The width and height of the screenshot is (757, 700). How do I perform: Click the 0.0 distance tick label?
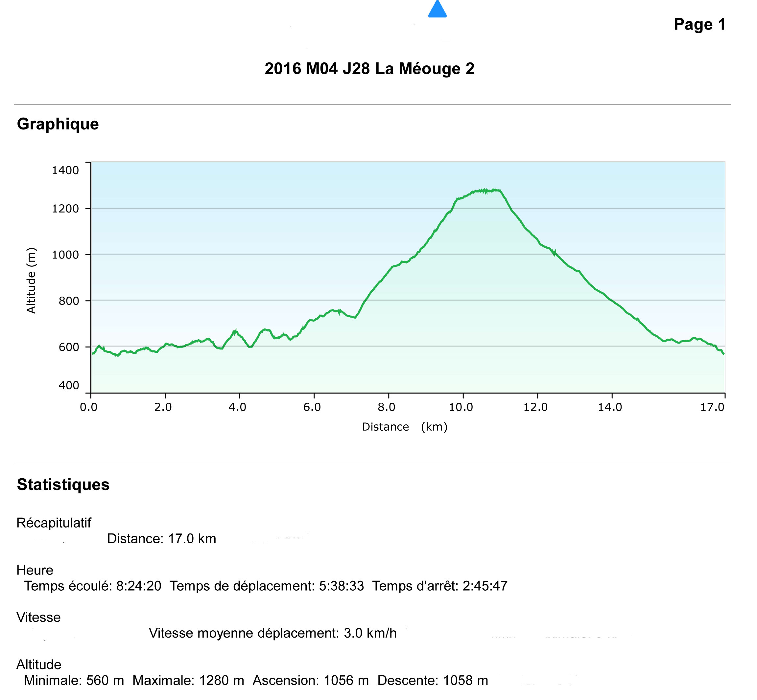pyautogui.click(x=88, y=407)
